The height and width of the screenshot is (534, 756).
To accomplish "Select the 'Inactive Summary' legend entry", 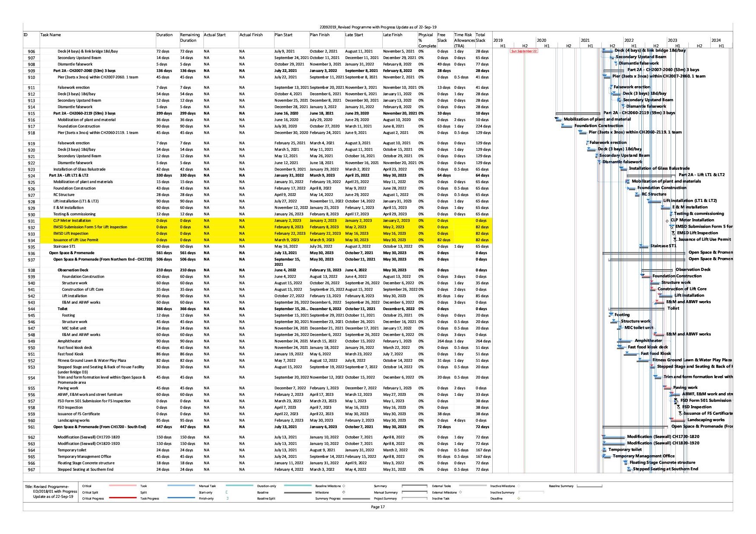I will pos(502,493).
